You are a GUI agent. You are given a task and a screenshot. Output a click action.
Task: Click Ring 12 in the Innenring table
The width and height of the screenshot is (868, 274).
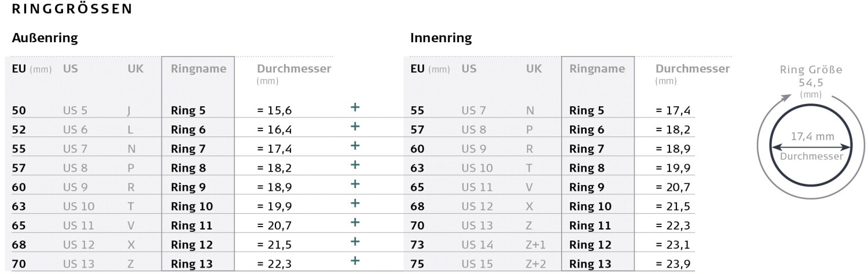(590, 245)
